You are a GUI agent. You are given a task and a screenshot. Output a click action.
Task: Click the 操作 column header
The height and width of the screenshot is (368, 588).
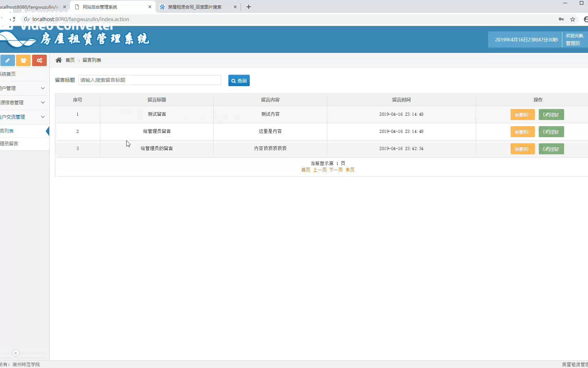[x=538, y=100]
